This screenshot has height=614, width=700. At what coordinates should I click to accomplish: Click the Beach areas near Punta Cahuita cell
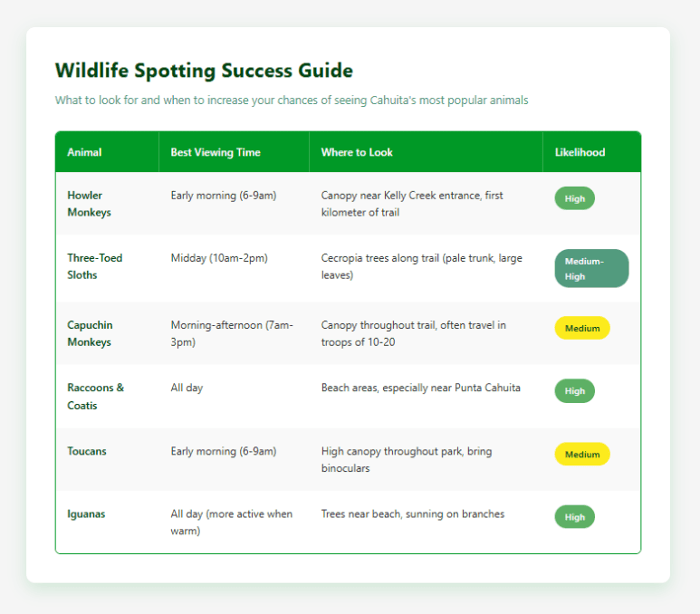point(420,388)
